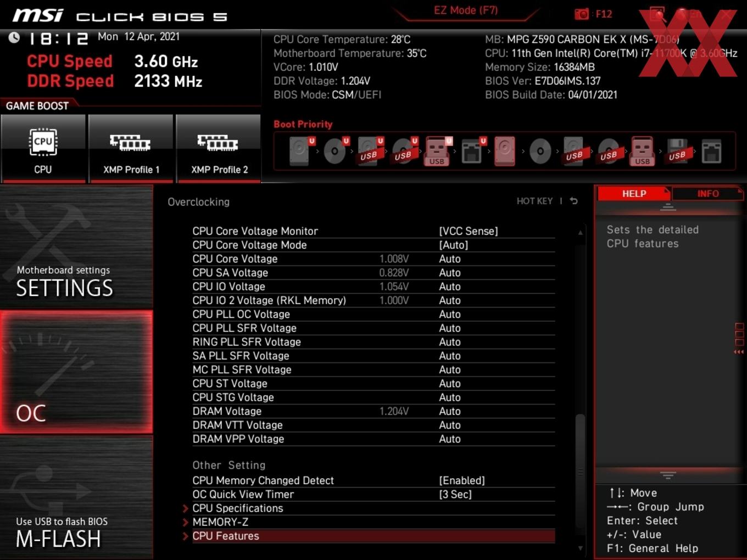Image resolution: width=747 pixels, height=560 pixels.
Task: Select CPU Core Voltage Auto field
Action: (450, 259)
